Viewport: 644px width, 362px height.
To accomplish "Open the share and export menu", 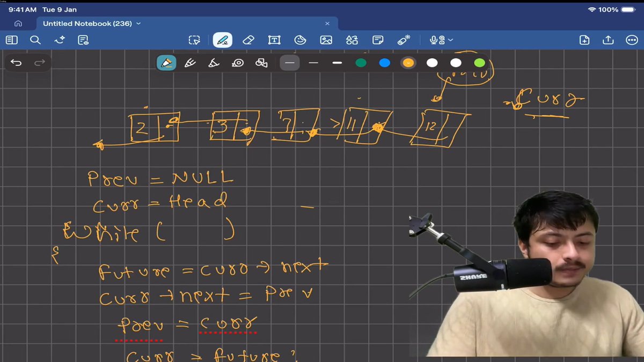I will 608,40.
